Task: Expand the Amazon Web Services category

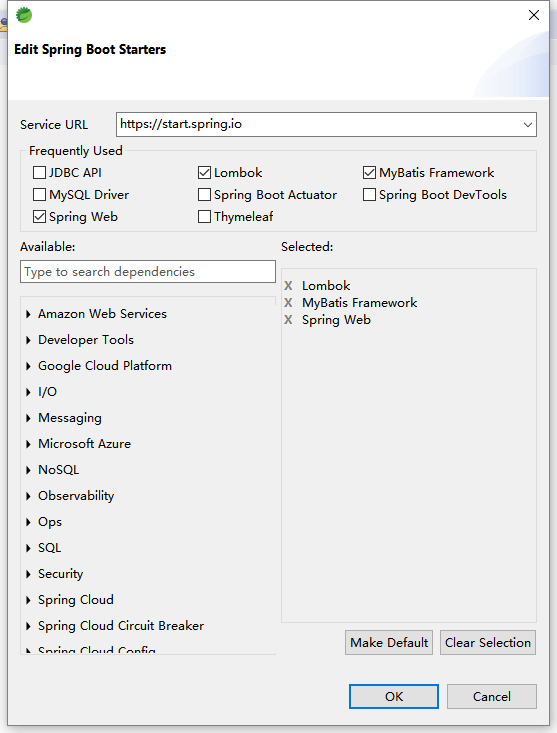Action: click(x=29, y=314)
